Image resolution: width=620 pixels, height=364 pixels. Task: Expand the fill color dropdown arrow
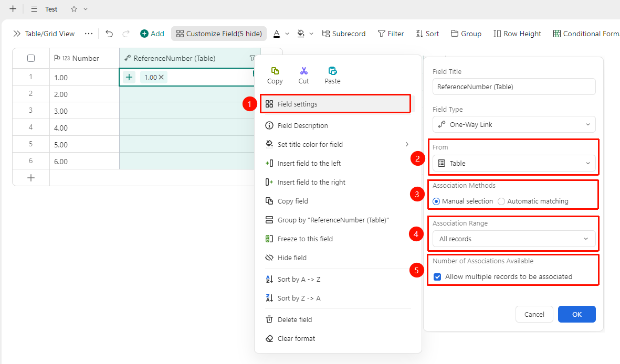pyautogui.click(x=311, y=34)
